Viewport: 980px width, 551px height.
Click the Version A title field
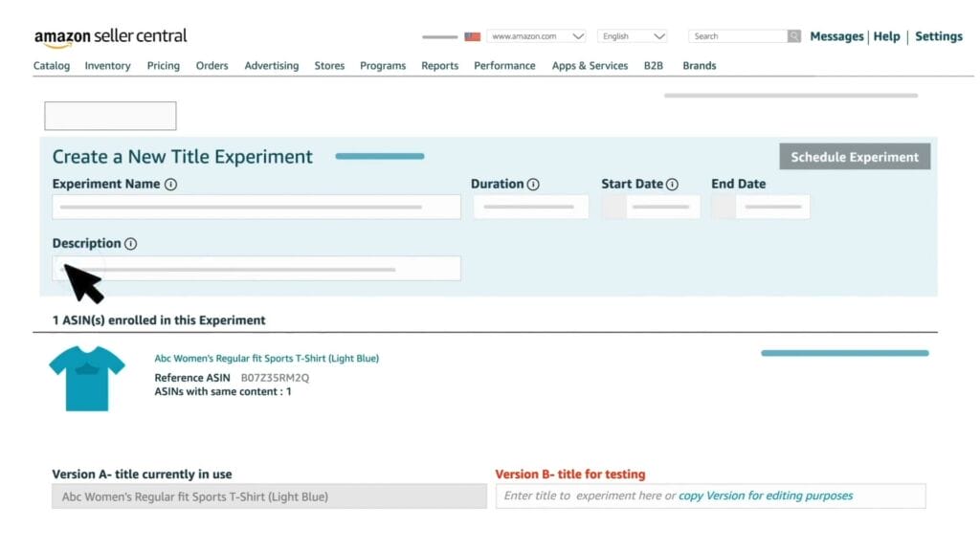(x=269, y=496)
